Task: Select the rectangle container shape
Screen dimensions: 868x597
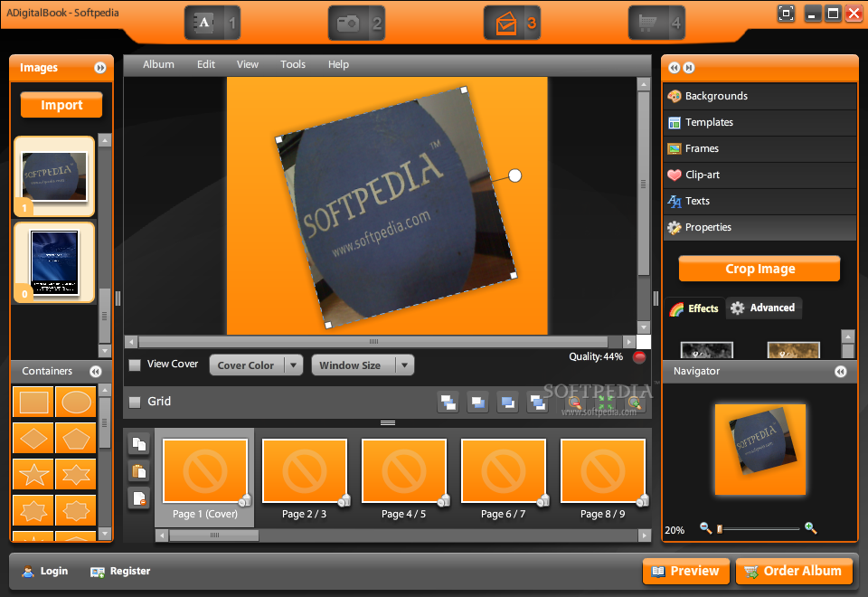Action: [33, 402]
